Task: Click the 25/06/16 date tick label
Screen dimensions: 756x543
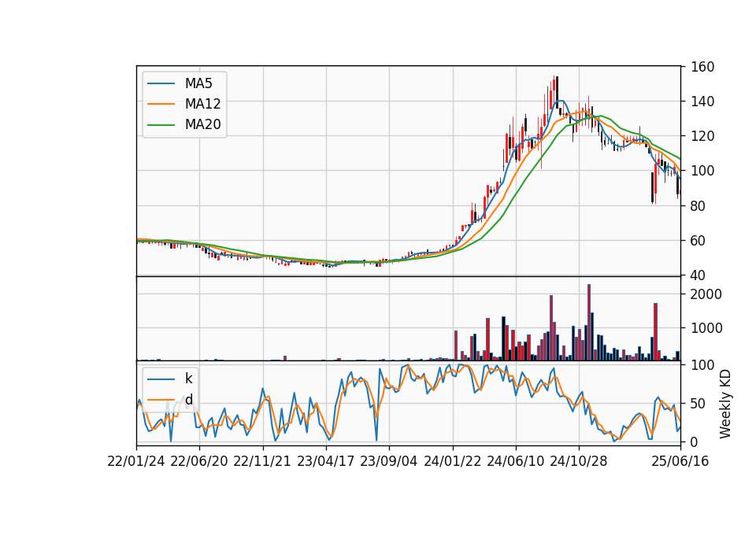Action: [x=680, y=461]
